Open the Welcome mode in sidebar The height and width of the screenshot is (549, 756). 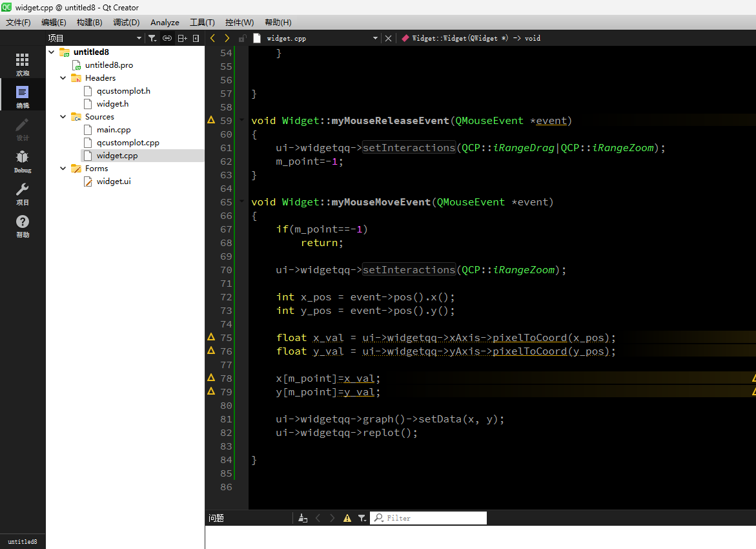click(x=22, y=64)
